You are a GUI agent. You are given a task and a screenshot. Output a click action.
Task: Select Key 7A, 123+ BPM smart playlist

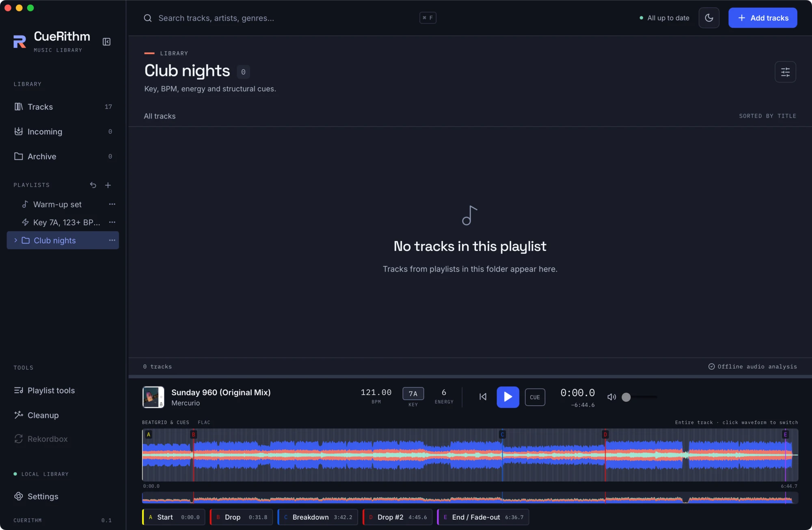pyautogui.click(x=61, y=222)
